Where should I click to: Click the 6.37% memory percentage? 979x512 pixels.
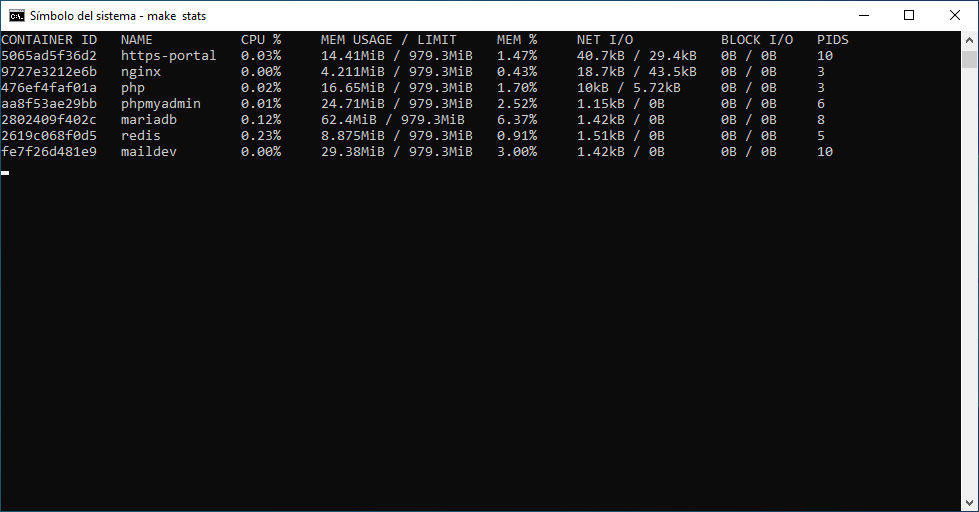517,119
